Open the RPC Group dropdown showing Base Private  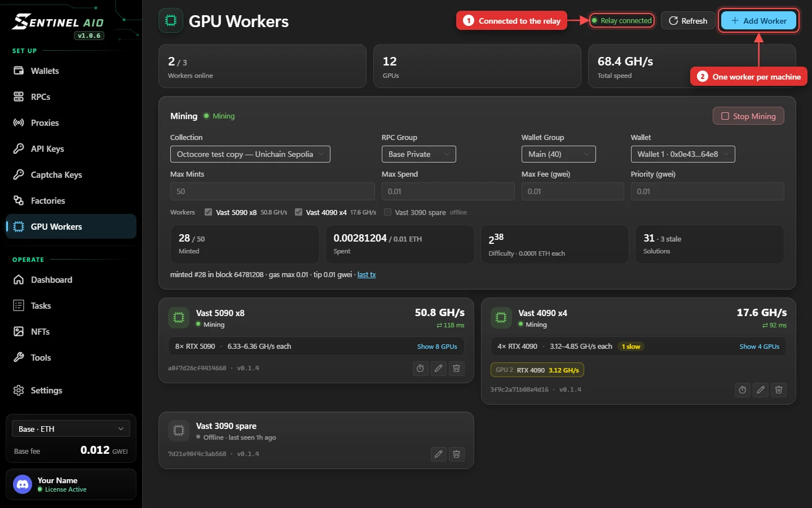(x=419, y=154)
